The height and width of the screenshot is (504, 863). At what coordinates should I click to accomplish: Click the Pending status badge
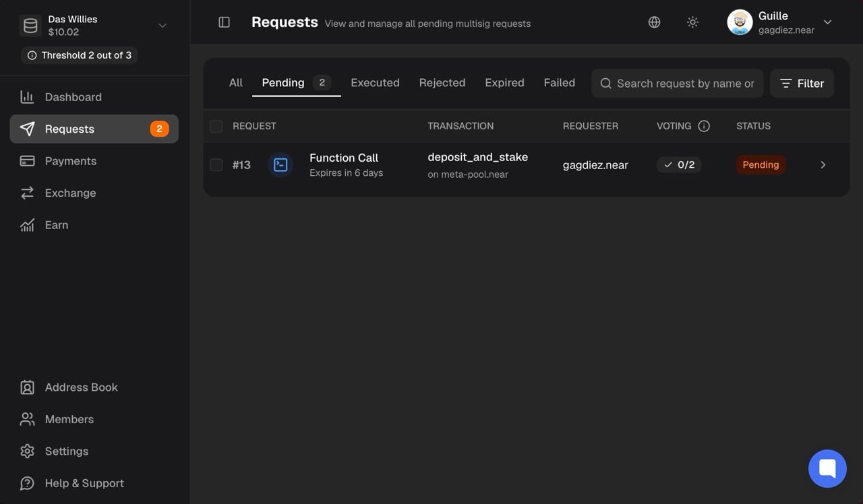click(x=761, y=164)
